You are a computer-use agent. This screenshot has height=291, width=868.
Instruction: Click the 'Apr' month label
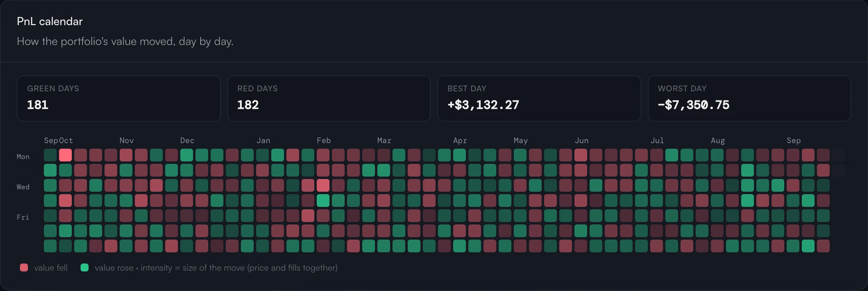(x=460, y=141)
